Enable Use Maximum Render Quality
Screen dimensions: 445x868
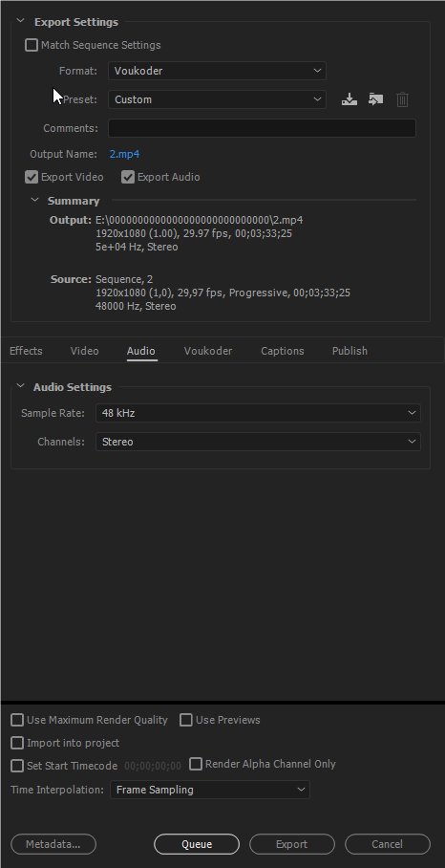18,720
